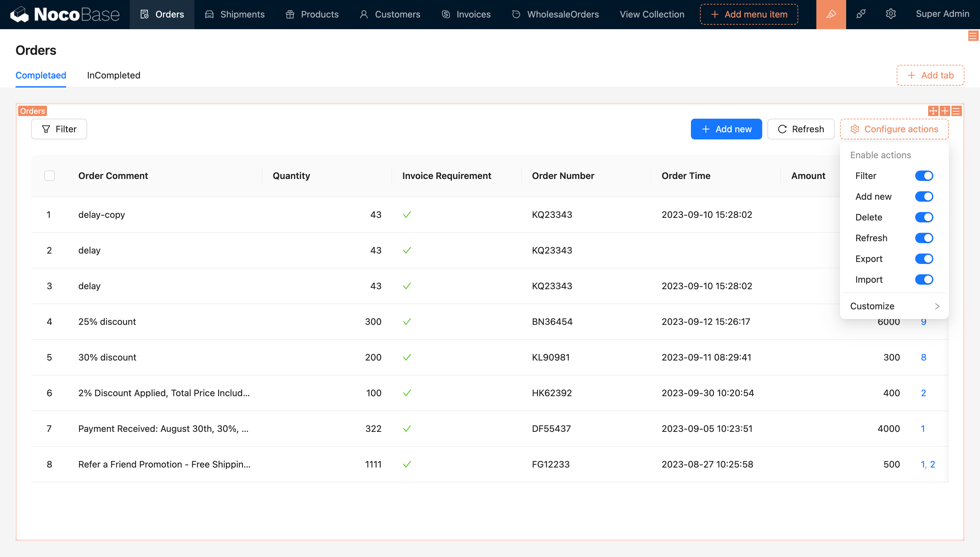
Task: Click the Orders block add-plus icon
Action: pyautogui.click(x=945, y=111)
